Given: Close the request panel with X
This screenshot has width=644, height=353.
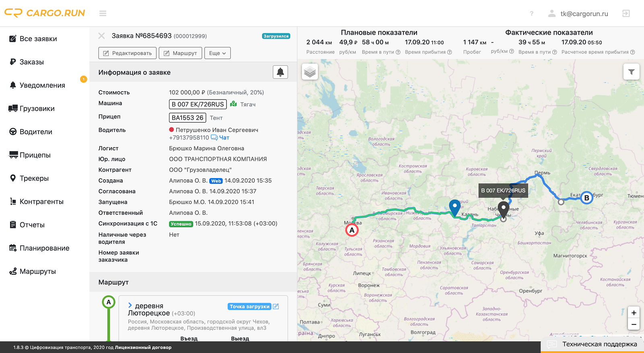Looking at the screenshot, I should [x=101, y=36].
